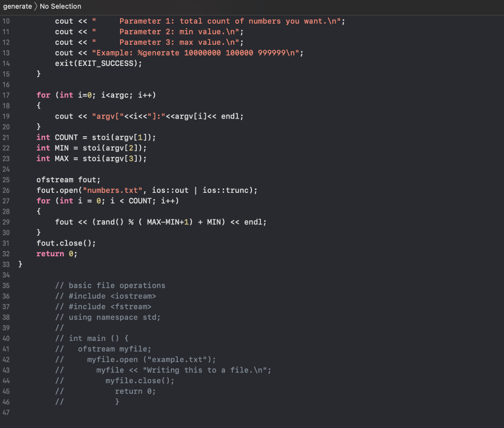Click the 'generate' breadcrumb in the jump bar
Viewport: 504px width, 428px height.
point(17,6)
